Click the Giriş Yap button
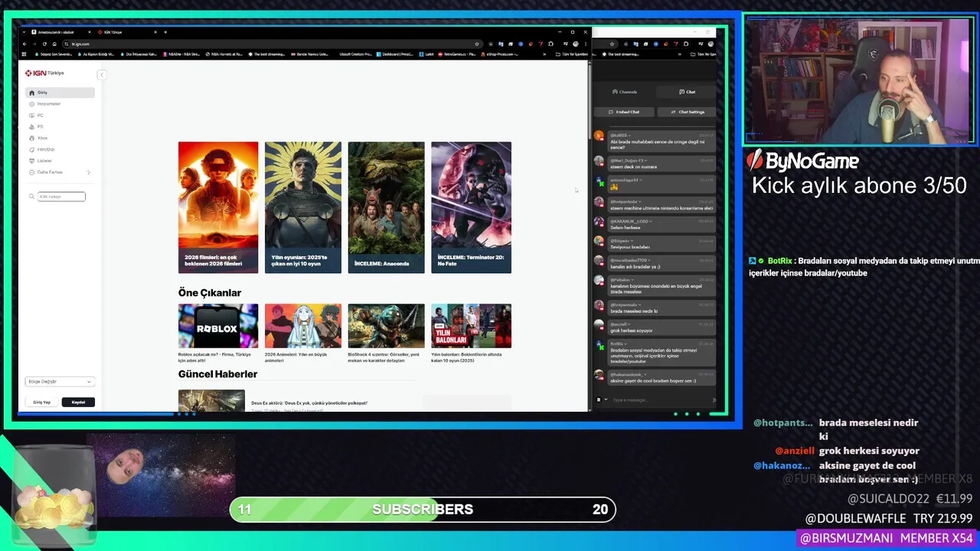 [41, 403]
